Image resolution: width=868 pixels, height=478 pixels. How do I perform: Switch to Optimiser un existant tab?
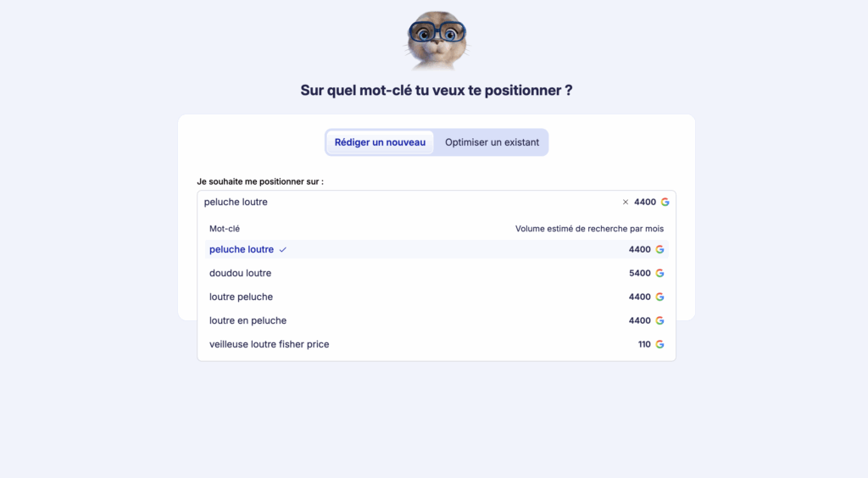tap(492, 142)
